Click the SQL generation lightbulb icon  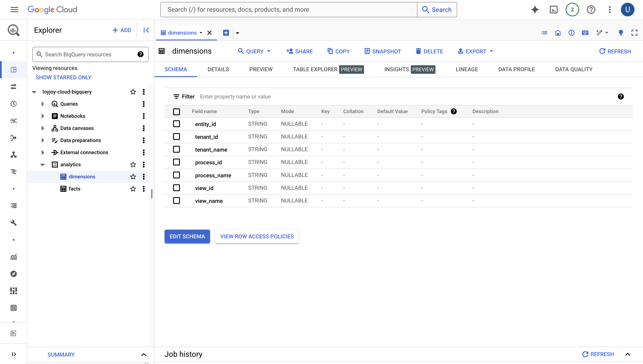point(621,33)
